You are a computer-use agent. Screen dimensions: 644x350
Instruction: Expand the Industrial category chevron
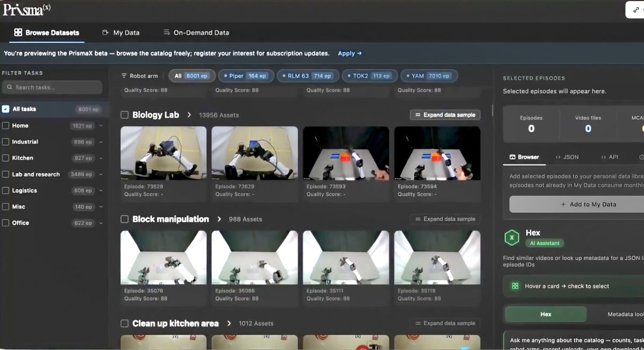click(x=101, y=142)
